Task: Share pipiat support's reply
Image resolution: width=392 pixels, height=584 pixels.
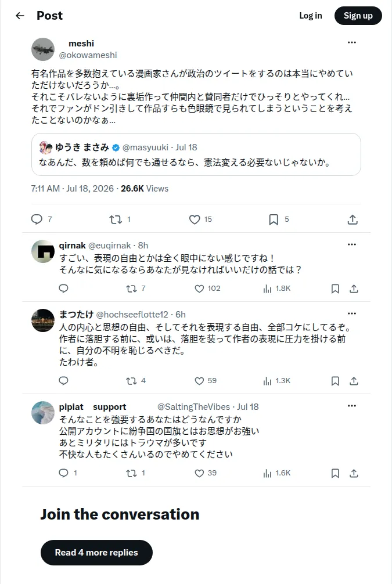Action: (x=354, y=473)
